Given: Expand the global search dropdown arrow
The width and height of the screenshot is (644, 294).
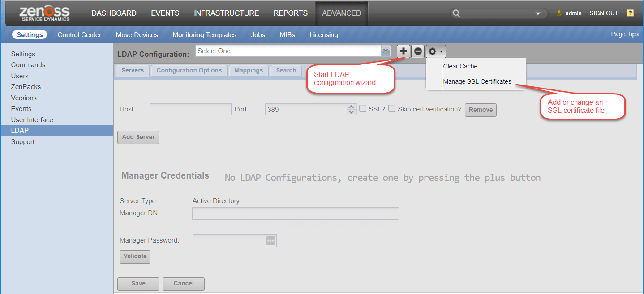Looking at the screenshot, I should pyautogui.click(x=537, y=13).
